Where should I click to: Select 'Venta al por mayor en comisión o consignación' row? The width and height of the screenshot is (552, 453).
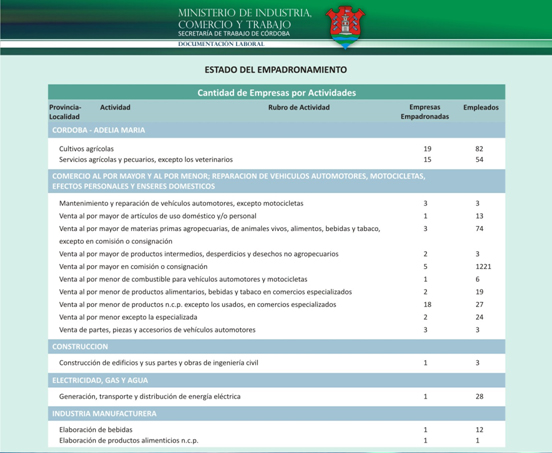pos(276,267)
